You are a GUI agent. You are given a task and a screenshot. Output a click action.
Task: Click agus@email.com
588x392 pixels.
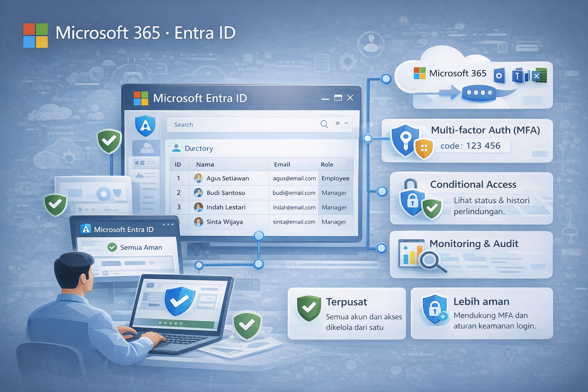click(294, 178)
